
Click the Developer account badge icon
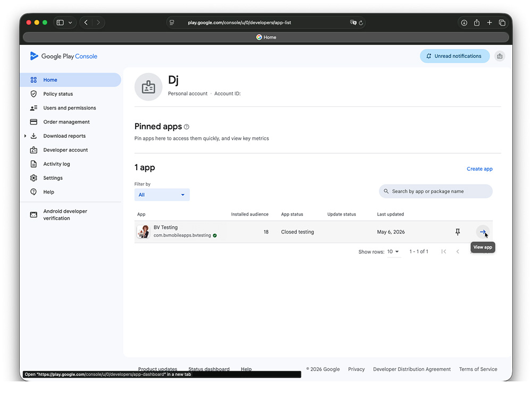[34, 150]
